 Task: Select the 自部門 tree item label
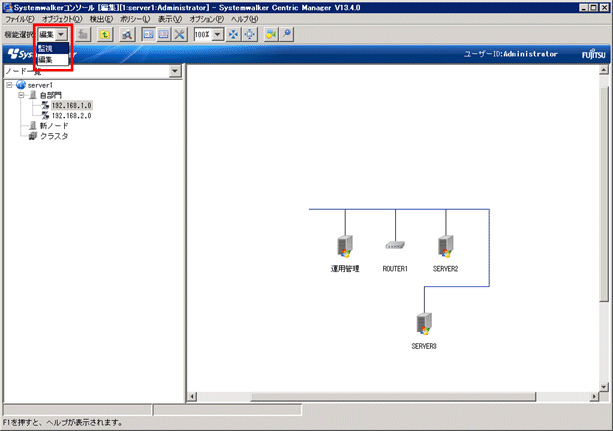(51, 95)
